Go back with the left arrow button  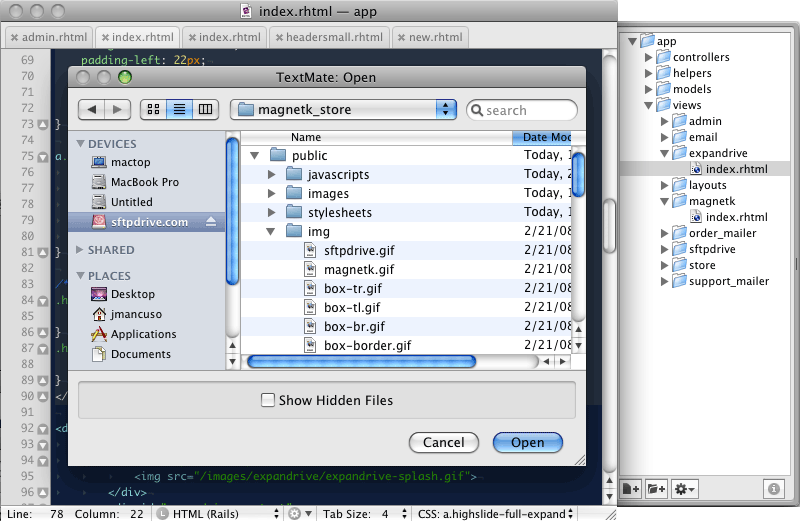click(x=92, y=109)
